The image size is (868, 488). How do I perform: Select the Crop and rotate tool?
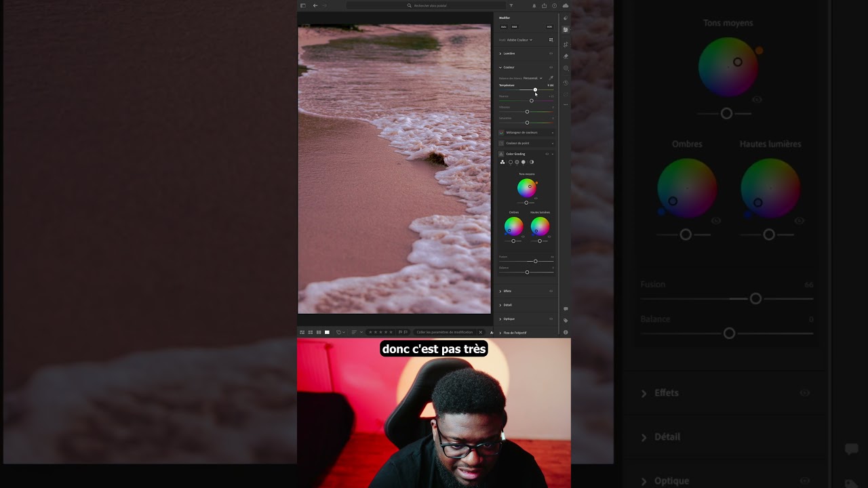click(566, 45)
